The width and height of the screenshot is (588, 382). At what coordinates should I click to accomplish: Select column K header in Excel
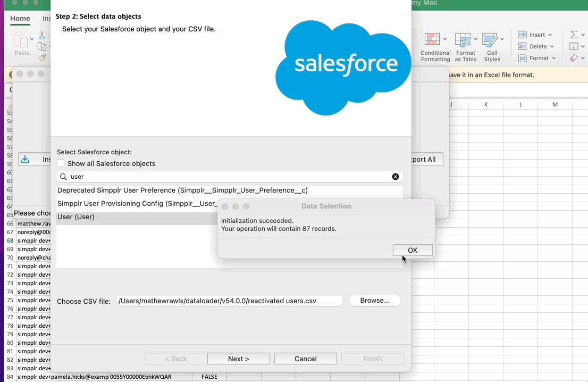486,104
